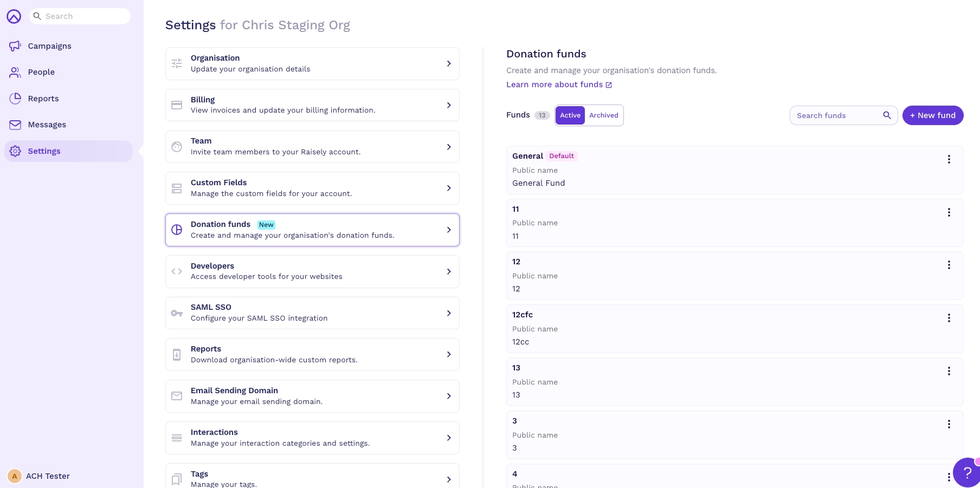
Task: Click the Search funds input field
Action: tap(835, 115)
